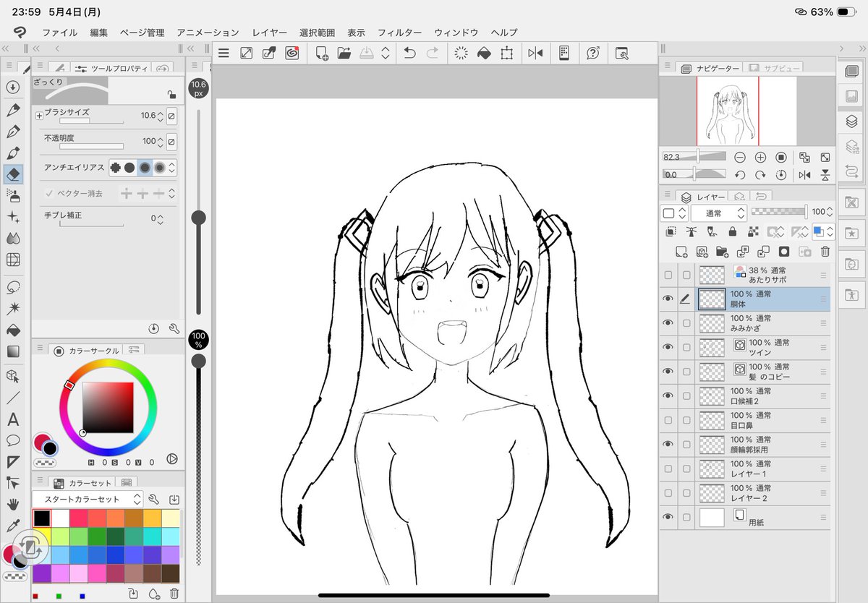Click the layer opacity slider
Viewport: 868px width, 603px height.
[779, 212]
